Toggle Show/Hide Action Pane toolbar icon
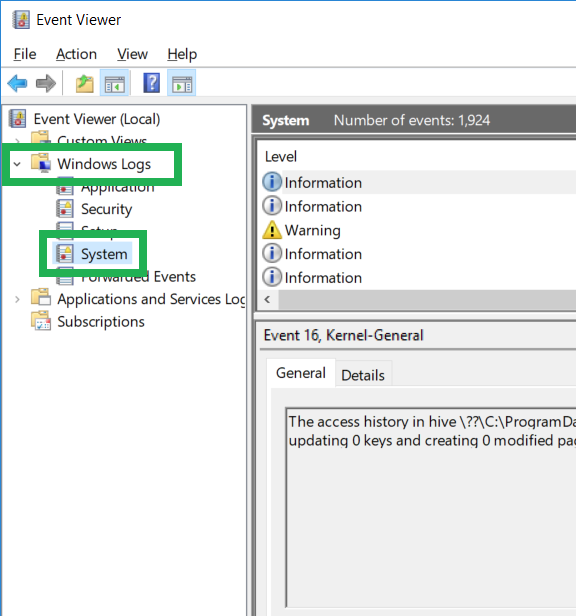The width and height of the screenshot is (576, 616). 182,83
